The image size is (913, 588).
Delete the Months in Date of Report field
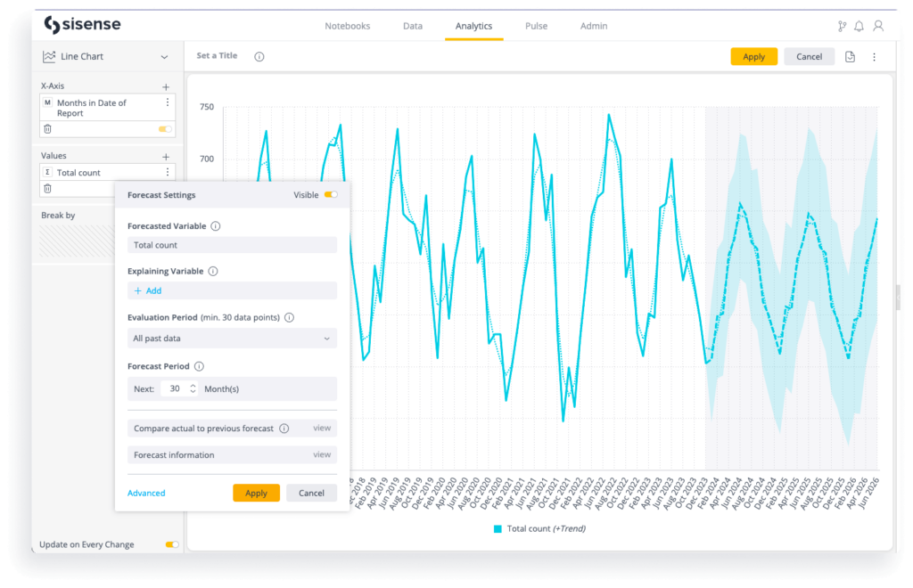(48, 129)
